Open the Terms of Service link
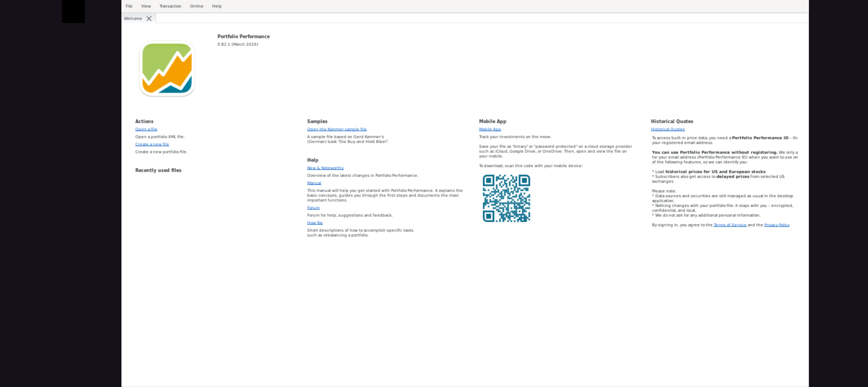 tap(730, 225)
